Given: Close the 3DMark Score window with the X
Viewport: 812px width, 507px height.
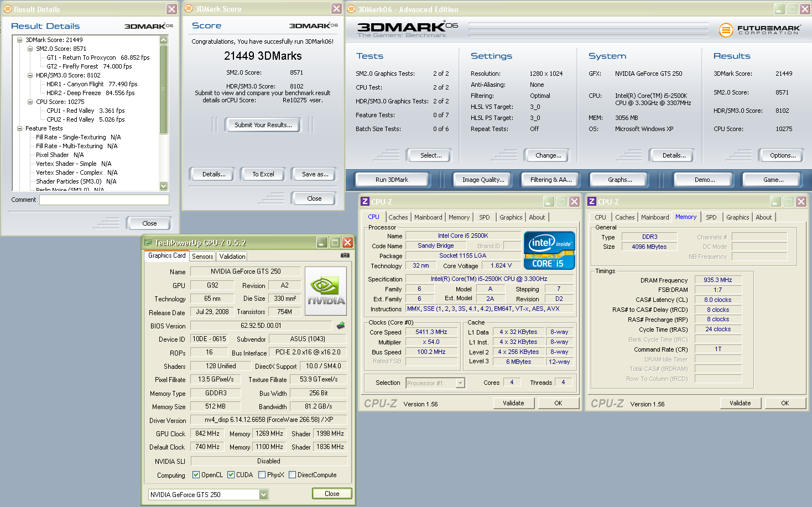Looking at the screenshot, I should (x=336, y=8).
